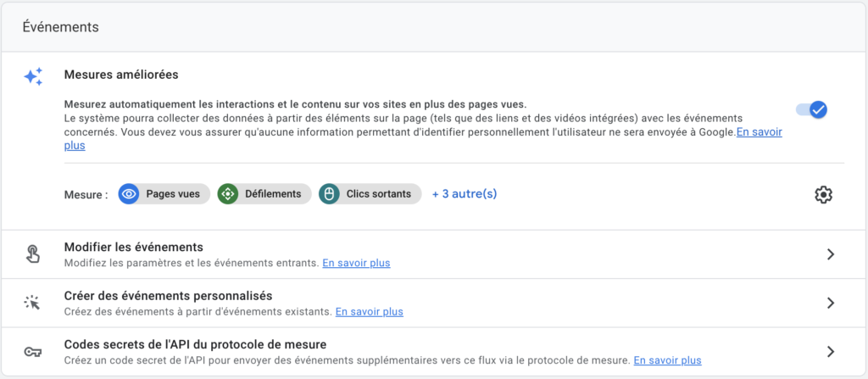Click the mouse icon for Clics sortants

330,194
